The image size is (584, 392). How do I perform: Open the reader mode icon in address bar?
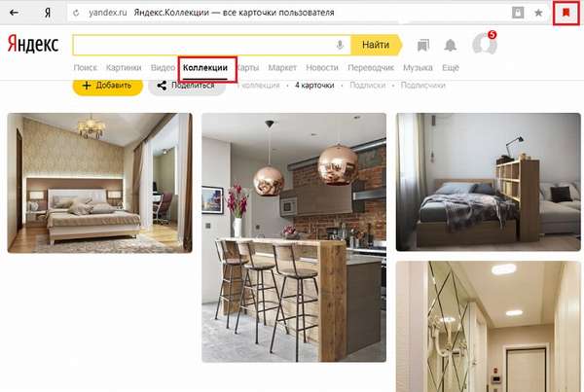[518, 13]
